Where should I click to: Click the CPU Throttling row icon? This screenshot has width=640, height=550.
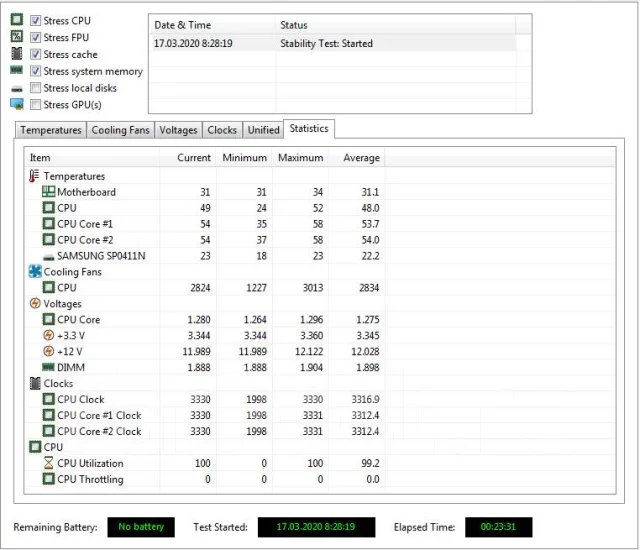(x=49, y=479)
